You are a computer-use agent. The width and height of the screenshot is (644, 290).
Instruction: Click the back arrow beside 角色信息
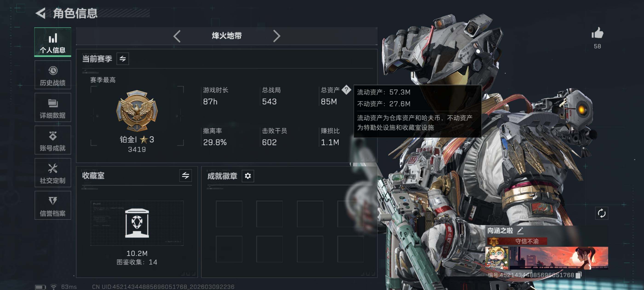(x=41, y=13)
